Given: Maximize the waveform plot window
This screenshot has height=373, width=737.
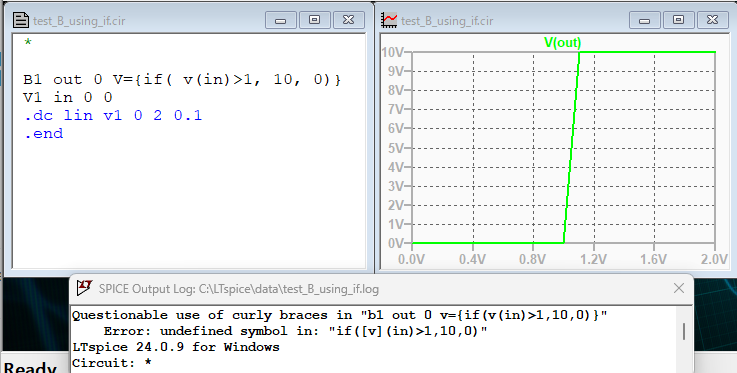Looking at the screenshot, I should pos(678,20).
